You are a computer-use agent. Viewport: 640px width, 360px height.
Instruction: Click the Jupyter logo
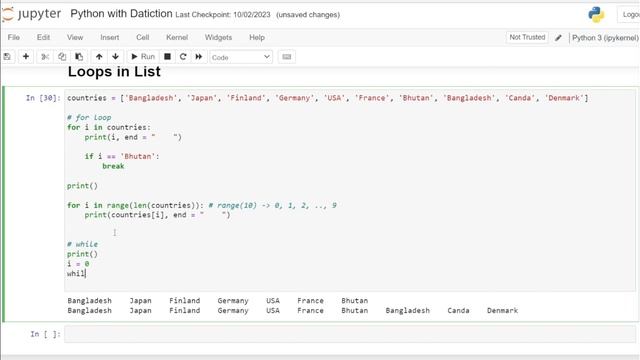click(x=31, y=14)
